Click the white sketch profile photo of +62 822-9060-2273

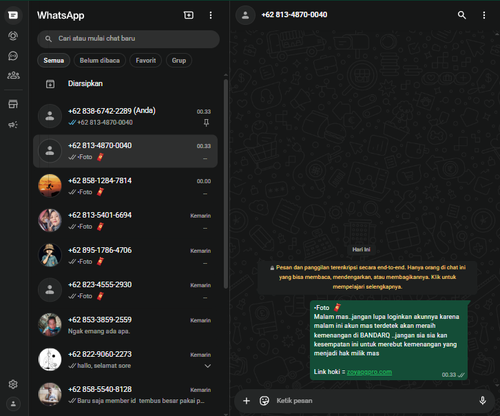50,360
